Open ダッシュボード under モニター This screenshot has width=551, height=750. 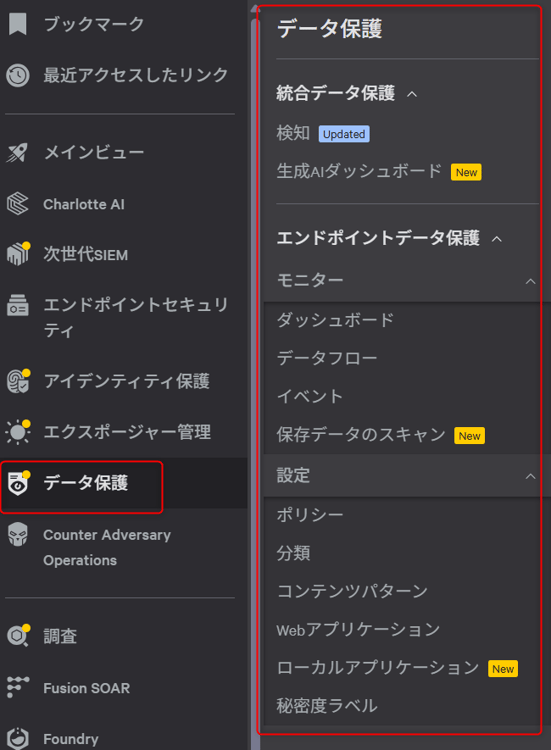(335, 320)
